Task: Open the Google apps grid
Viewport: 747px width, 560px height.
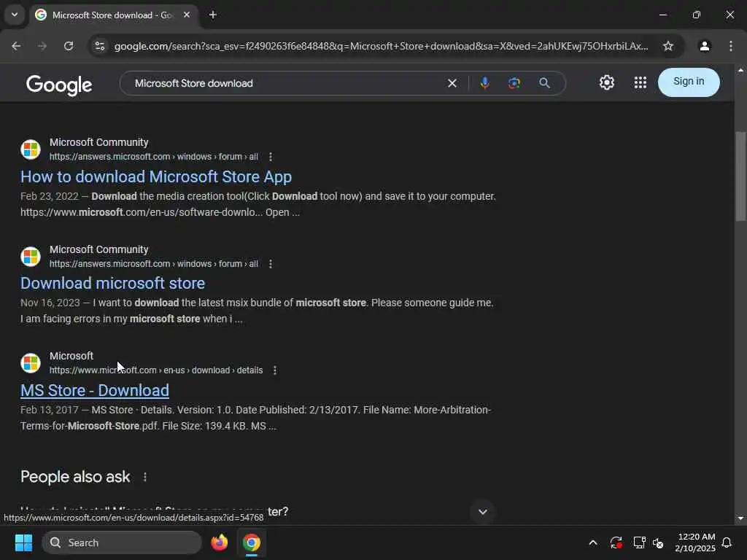Action: (640, 82)
